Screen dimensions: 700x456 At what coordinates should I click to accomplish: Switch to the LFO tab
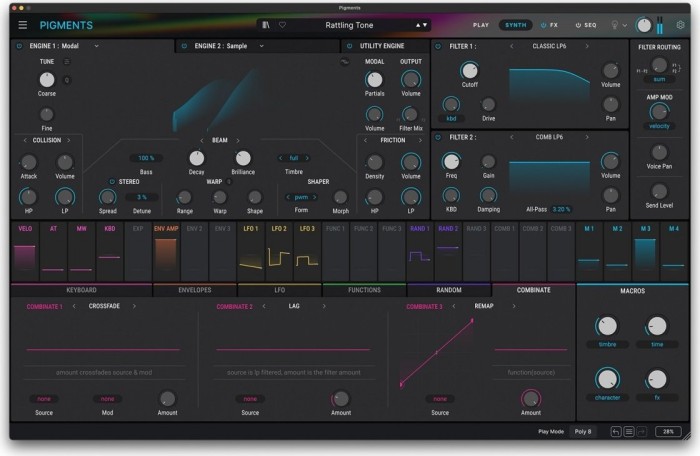tap(279, 290)
